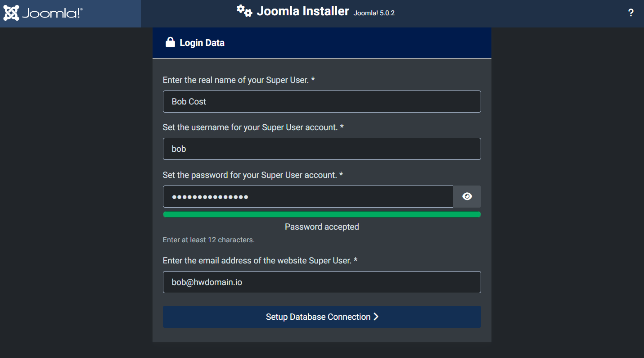Click the Password accepted message
This screenshot has height=358, width=644.
pyautogui.click(x=322, y=227)
